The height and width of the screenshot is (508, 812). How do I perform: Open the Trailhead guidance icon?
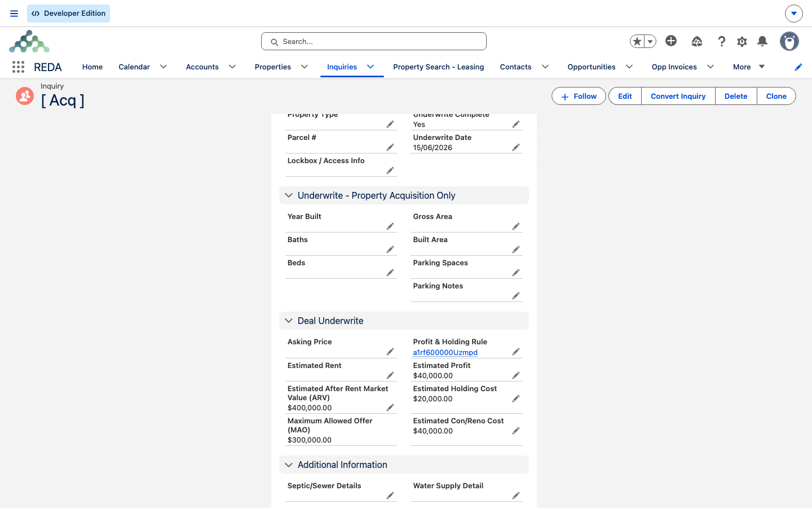tap(697, 41)
